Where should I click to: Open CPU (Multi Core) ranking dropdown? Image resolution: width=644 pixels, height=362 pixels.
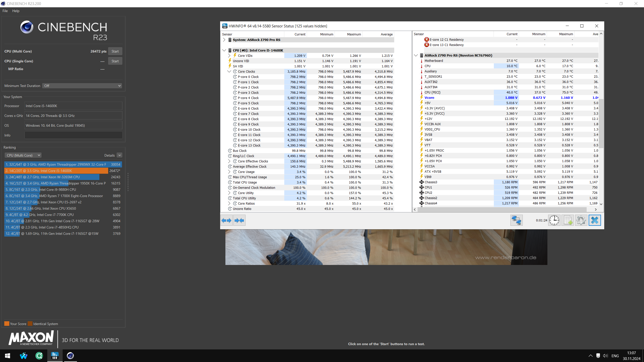(23, 155)
